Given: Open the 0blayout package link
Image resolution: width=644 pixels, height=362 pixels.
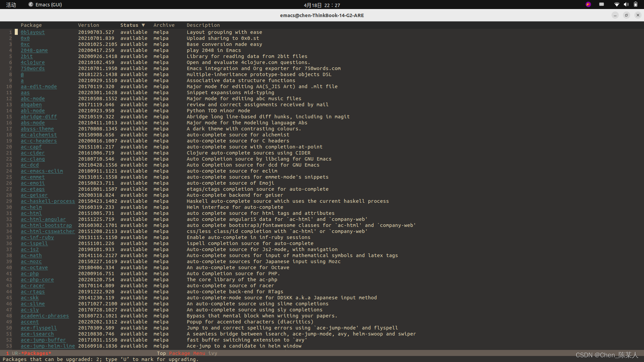Looking at the screenshot, I should tap(33, 32).
